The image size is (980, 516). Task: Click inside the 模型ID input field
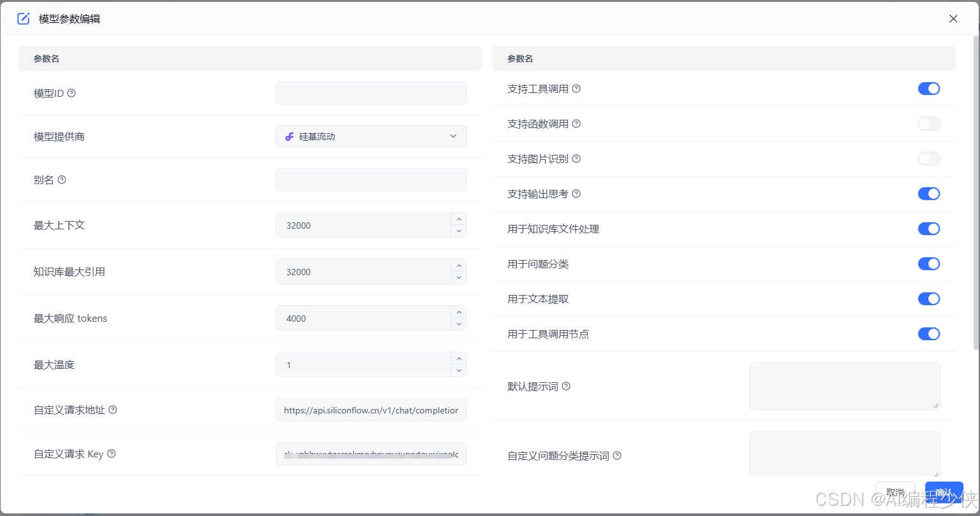point(371,92)
